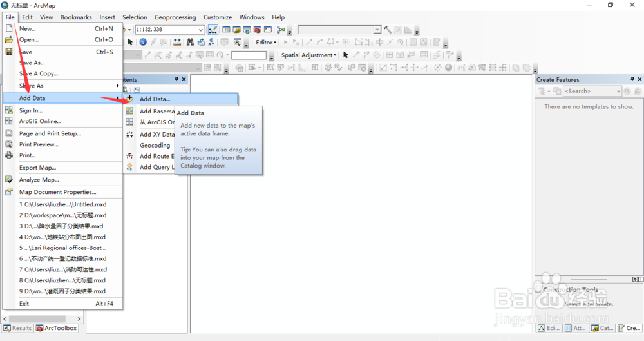Image resolution: width=644 pixels, height=341 pixels.
Task: Click the Print printer icon in File menu
Action: pyautogui.click(x=9, y=155)
